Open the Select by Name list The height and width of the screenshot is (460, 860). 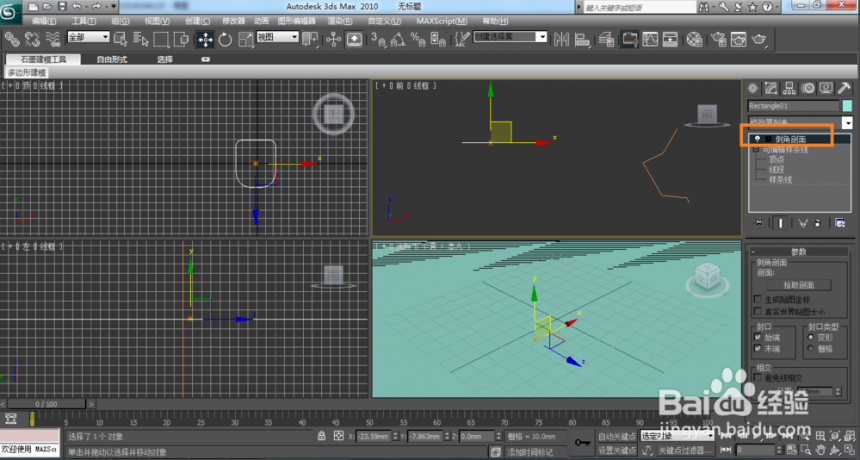click(140, 39)
